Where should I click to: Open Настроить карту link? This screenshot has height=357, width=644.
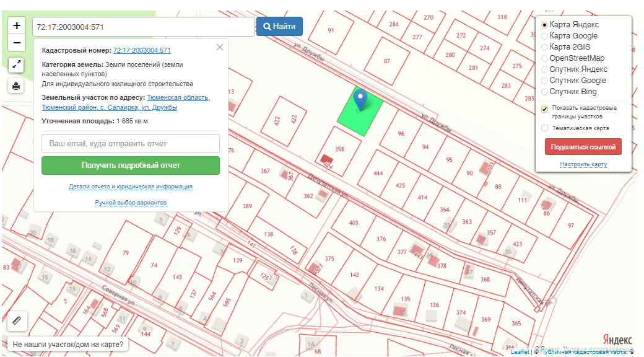pos(583,164)
